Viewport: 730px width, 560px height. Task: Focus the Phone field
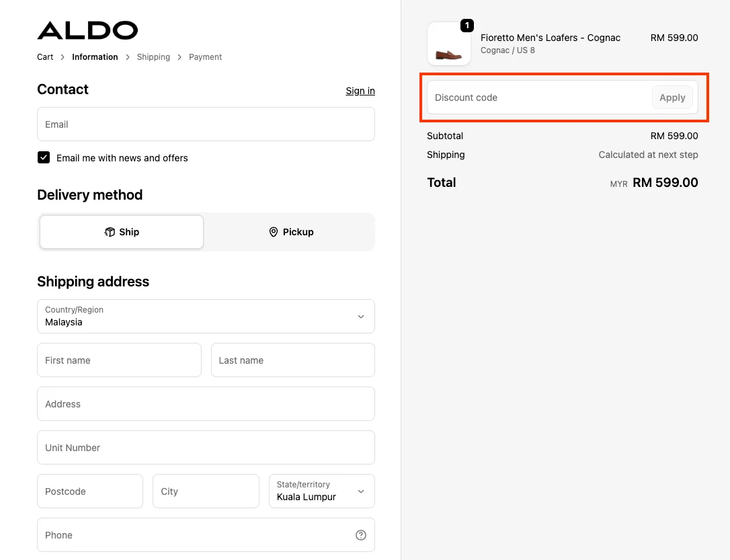coord(206,535)
